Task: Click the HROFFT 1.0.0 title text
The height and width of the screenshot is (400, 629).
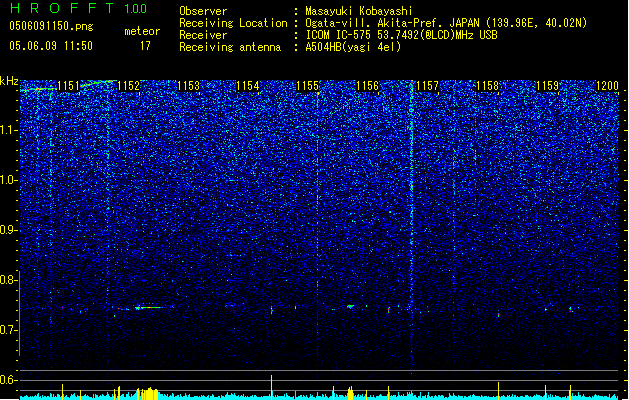Action: [78, 8]
